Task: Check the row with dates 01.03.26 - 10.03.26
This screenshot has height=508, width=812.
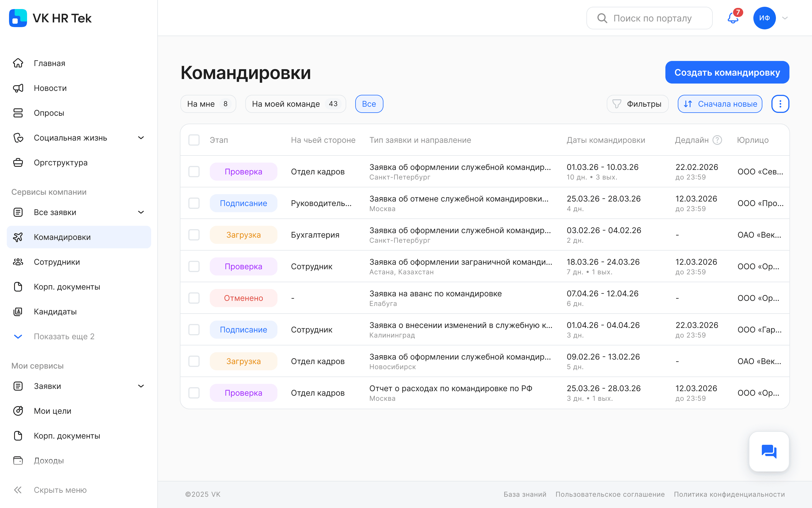Action: (194, 172)
